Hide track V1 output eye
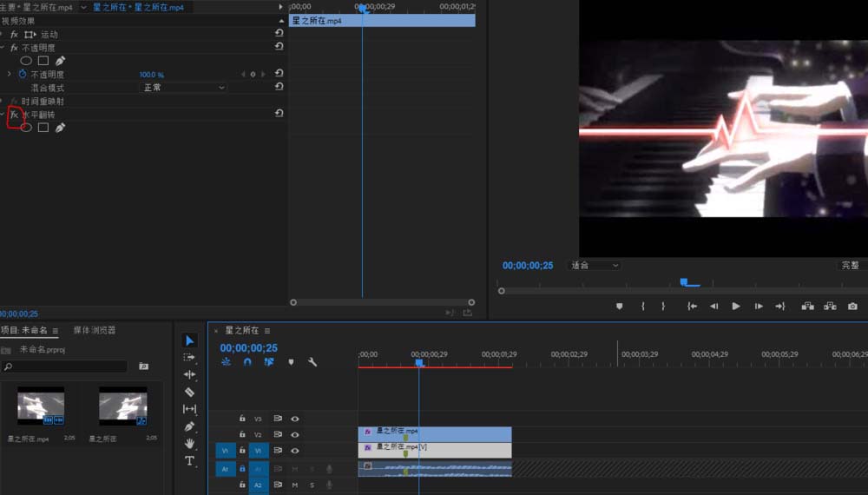Viewport: 868px width, 495px height. 295,451
